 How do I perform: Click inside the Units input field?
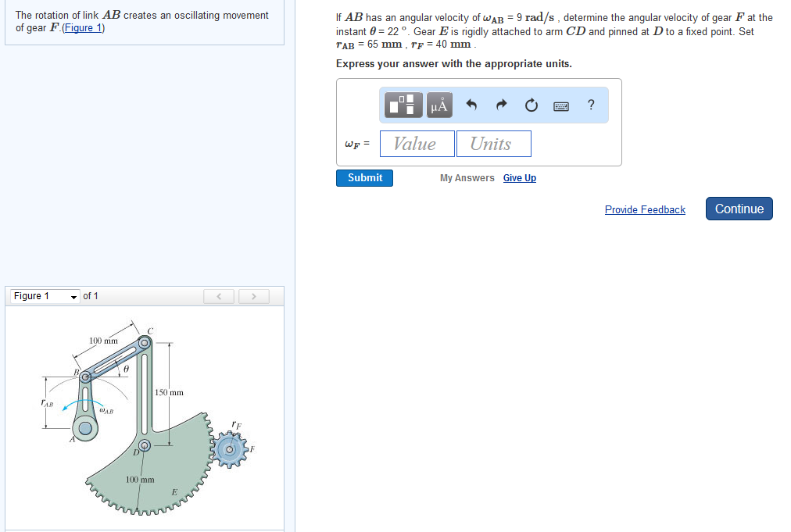pyautogui.click(x=493, y=143)
